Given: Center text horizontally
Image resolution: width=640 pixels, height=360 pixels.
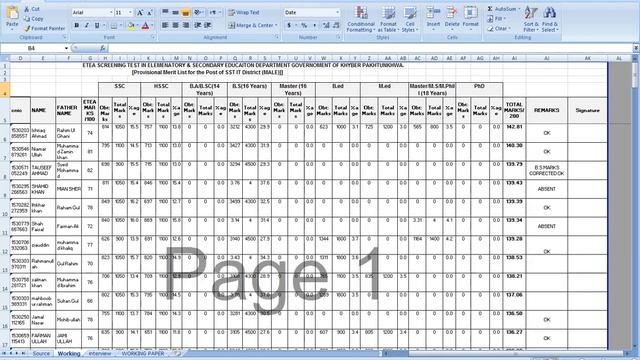Looking at the screenshot, I should tap(175, 25).
